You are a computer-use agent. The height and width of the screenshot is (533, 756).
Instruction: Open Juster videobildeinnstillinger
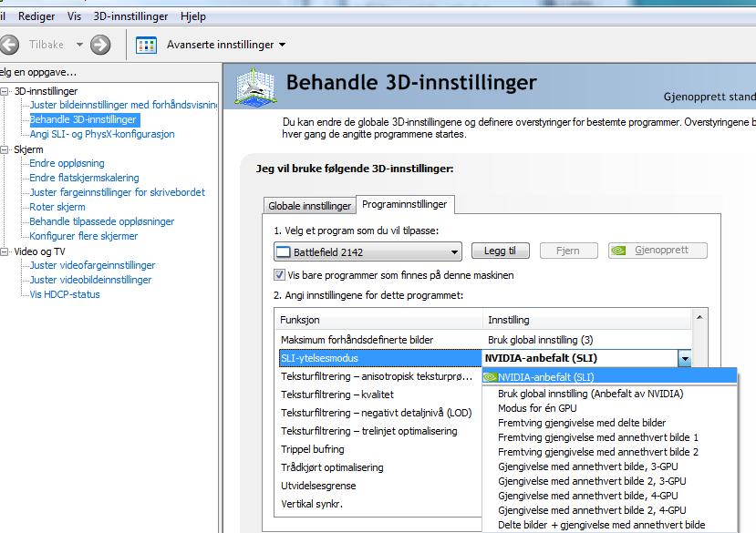pos(90,280)
